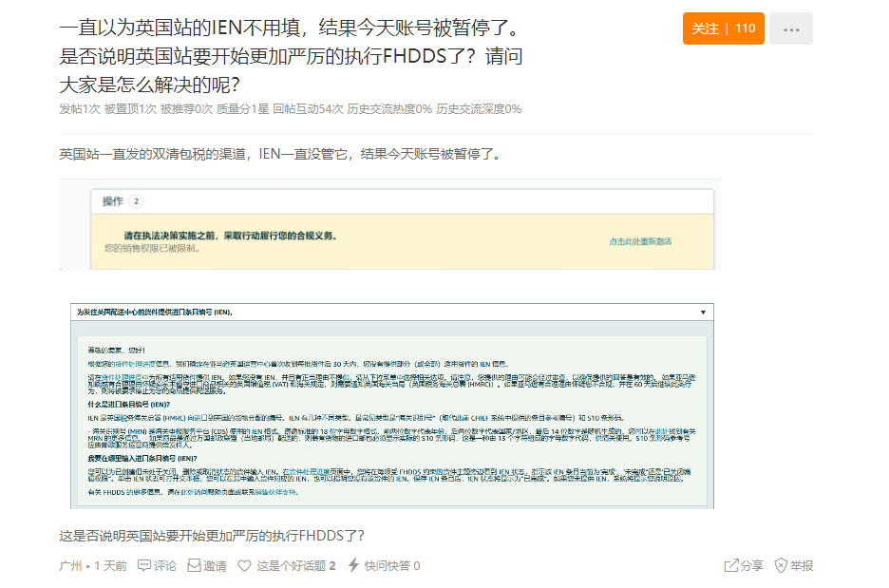Click the follower count 110
Screen dimensions: 889x588
pos(747,28)
